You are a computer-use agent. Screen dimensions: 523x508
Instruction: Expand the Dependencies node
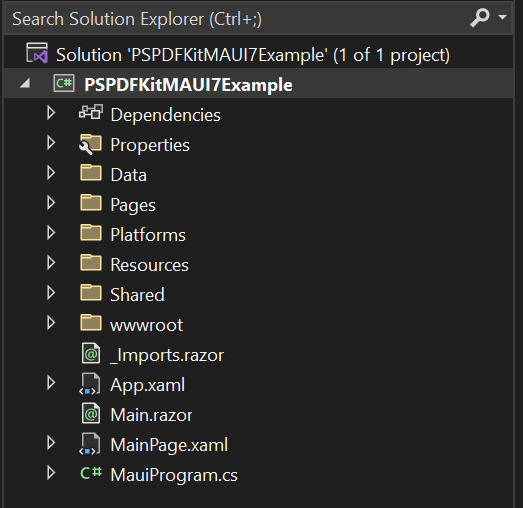pyautogui.click(x=51, y=113)
